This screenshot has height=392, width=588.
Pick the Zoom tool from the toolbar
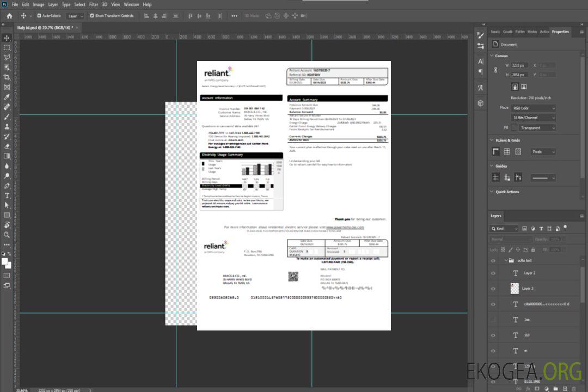pyautogui.click(x=7, y=235)
